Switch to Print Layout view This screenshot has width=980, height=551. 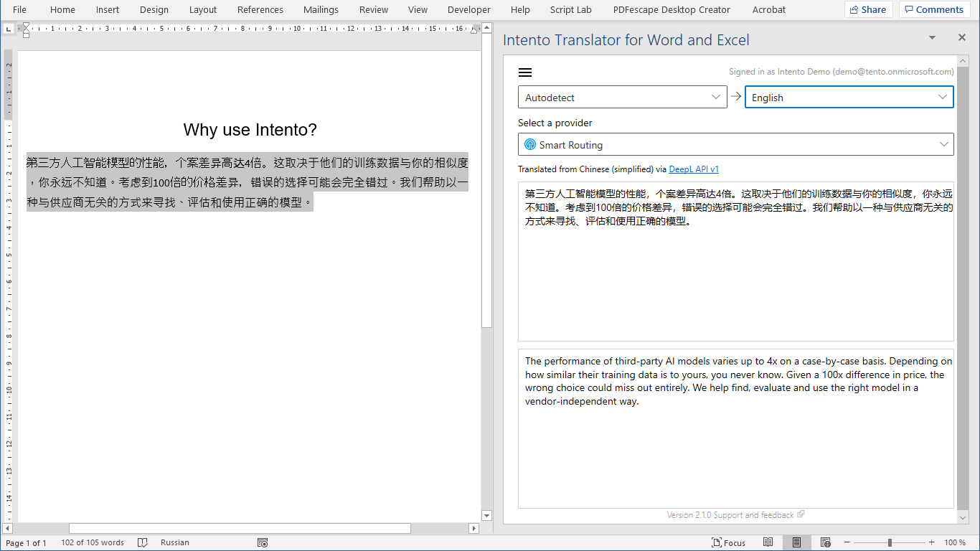click(796, 542)
